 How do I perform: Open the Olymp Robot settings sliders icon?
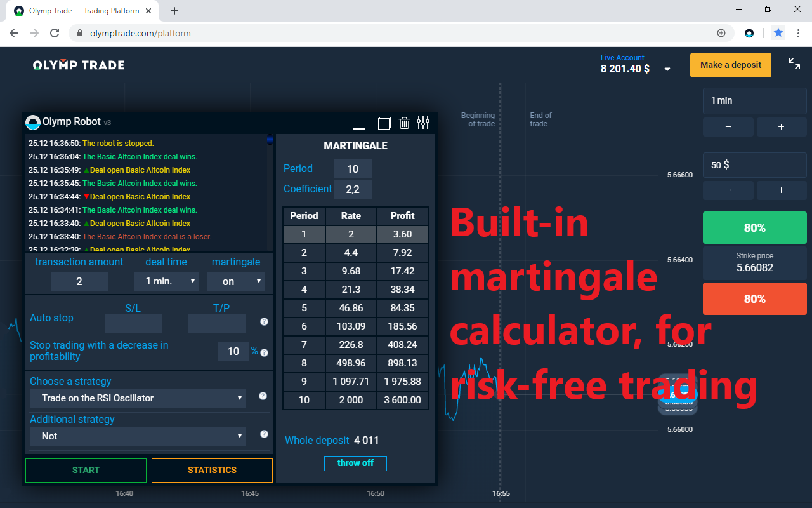423,123
